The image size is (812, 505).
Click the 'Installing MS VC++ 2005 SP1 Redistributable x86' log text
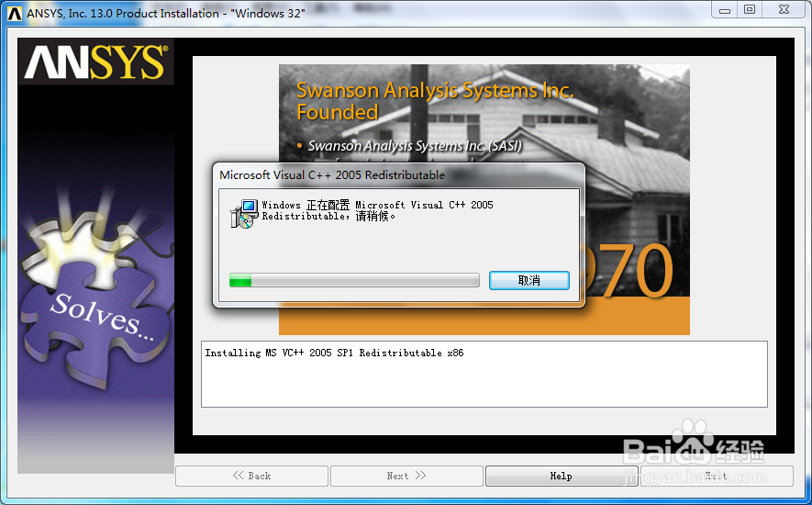334,353
